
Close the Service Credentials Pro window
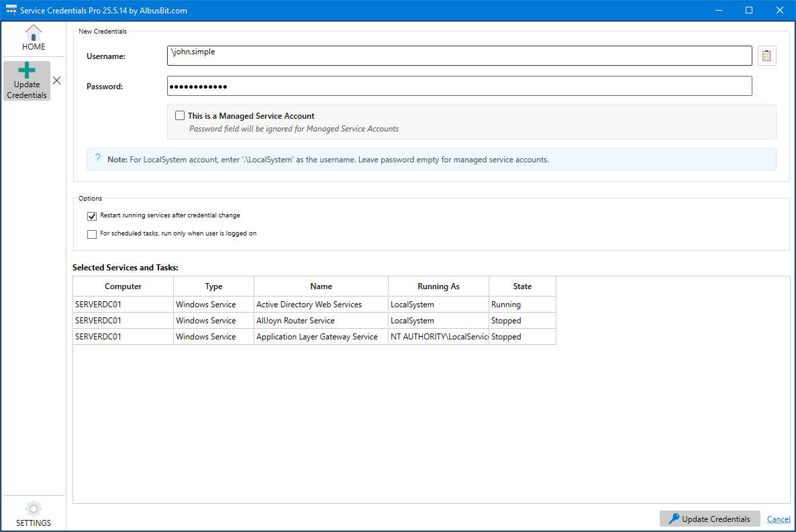point(780,10)
